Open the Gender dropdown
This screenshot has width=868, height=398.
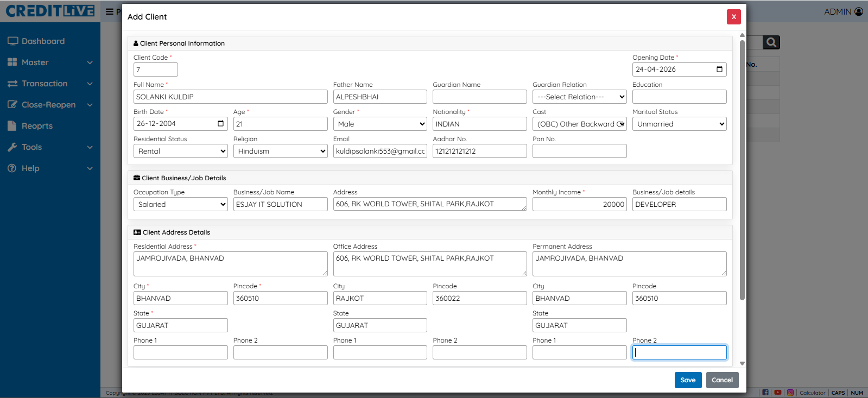pyautogui.click(x=379, y=124)
